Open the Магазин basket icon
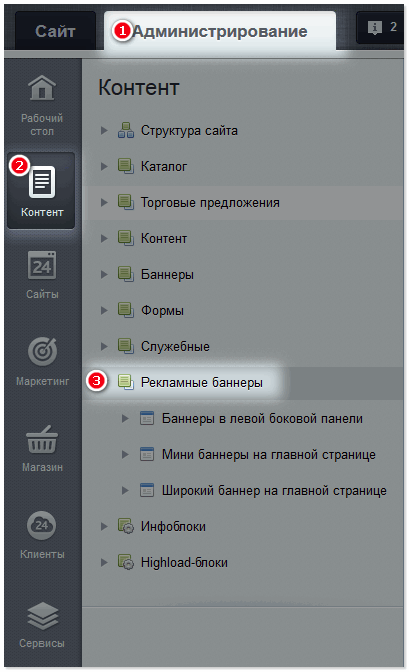 (42, 439)
